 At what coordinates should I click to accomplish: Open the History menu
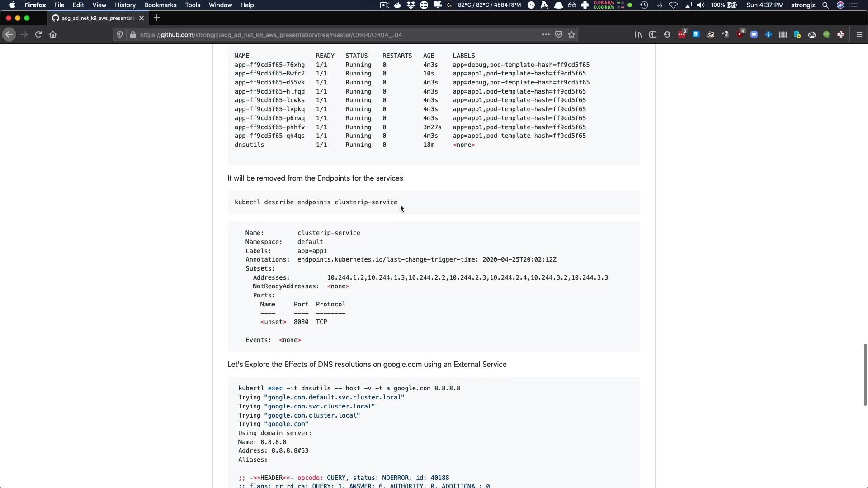click(x=125, y=5)
